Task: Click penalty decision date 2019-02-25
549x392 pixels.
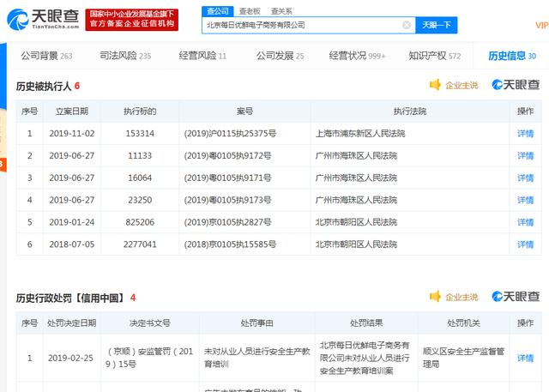Action: [x=70, y=358]
